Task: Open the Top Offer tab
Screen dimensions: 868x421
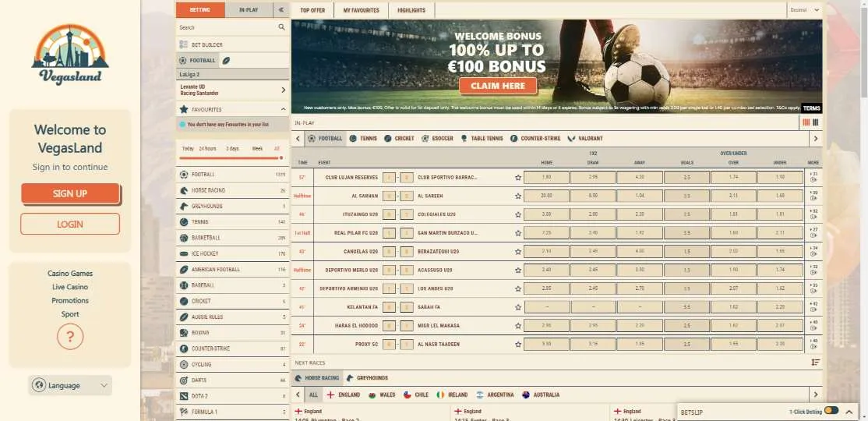Action: [x=312, y=10]
